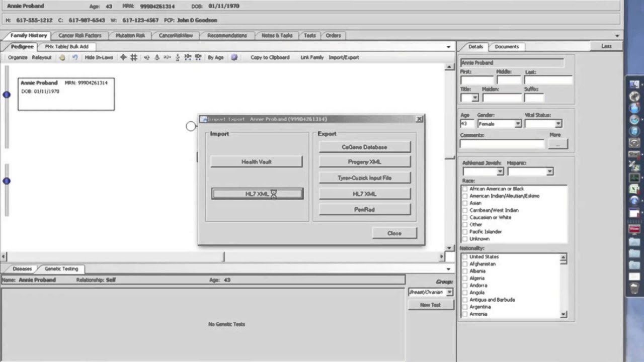Screen dimensions: 644x362
Task: Export as Progeny XML
Action: [365, 162]
